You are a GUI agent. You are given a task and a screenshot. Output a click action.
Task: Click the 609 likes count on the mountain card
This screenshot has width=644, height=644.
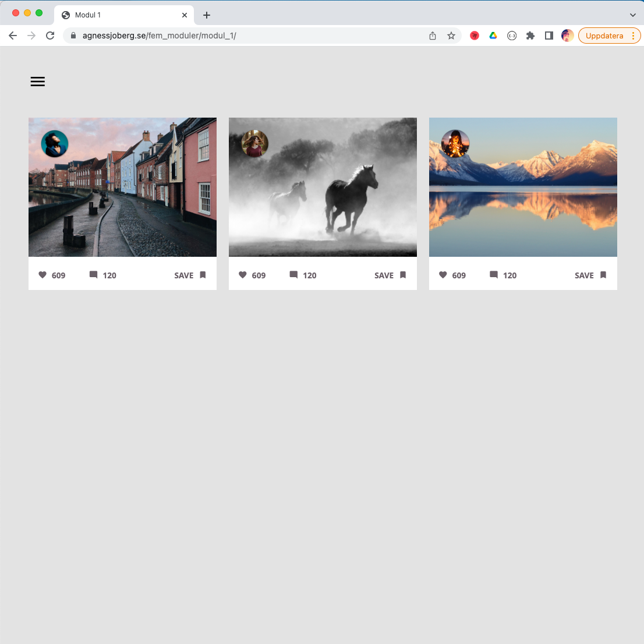pos(459,275)
